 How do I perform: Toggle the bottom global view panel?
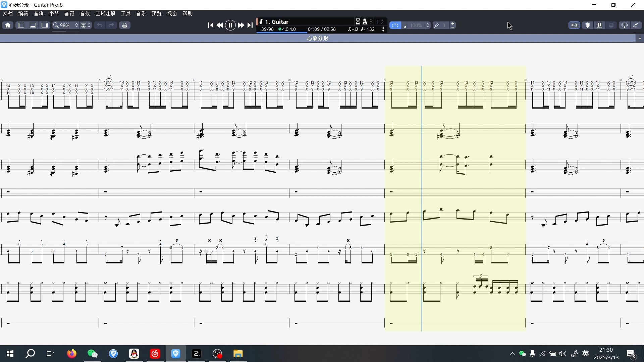click(x=33, y=25)
